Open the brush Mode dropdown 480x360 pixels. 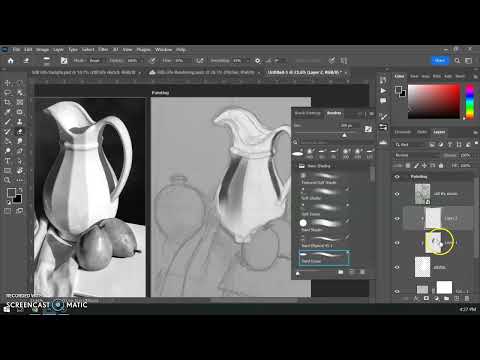pyautogui.click(x=95, y=61)
